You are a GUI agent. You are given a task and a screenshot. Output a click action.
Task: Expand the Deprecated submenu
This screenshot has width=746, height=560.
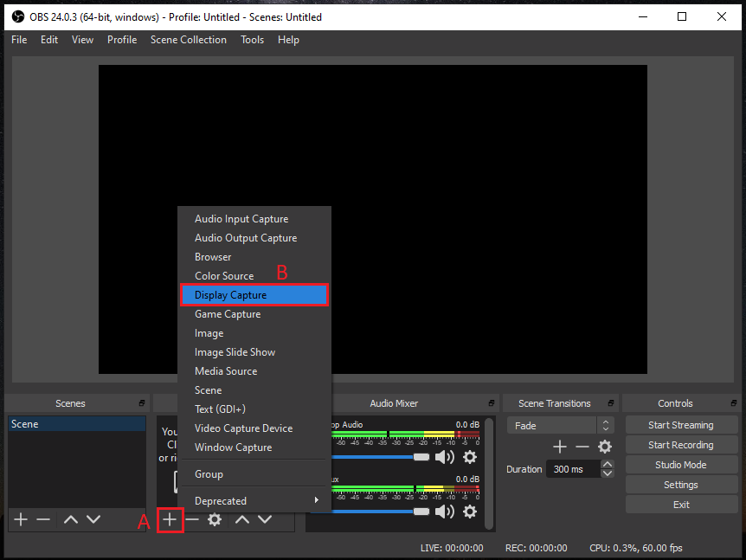coord(255,501)
